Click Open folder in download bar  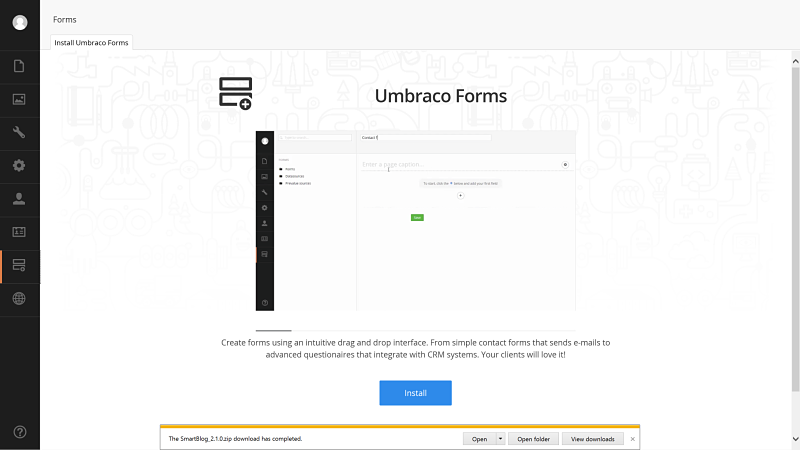click(533, 438)
